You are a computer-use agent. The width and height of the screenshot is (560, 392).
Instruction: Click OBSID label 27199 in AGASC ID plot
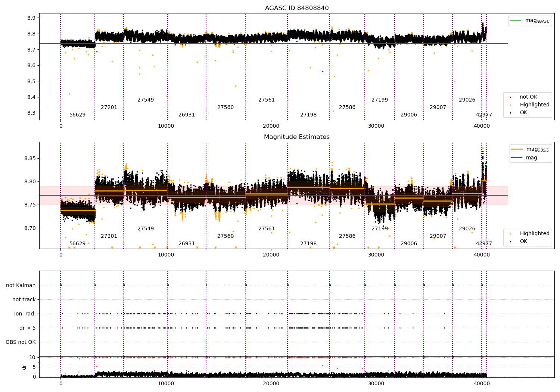pyautogui.click(x=380, y=100)
